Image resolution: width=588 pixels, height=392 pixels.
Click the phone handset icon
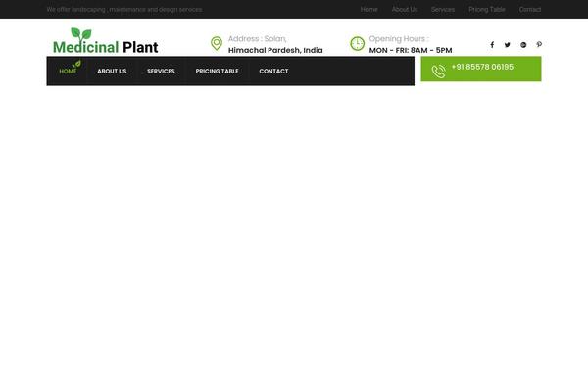pyautogui.click(x=438, y=71)
